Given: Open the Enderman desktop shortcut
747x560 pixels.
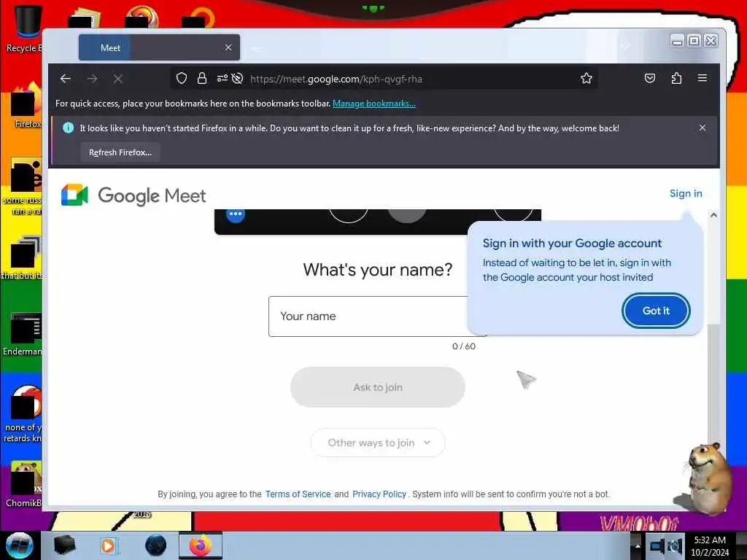Looking at the screenshot, I should (x=24, y=334).
